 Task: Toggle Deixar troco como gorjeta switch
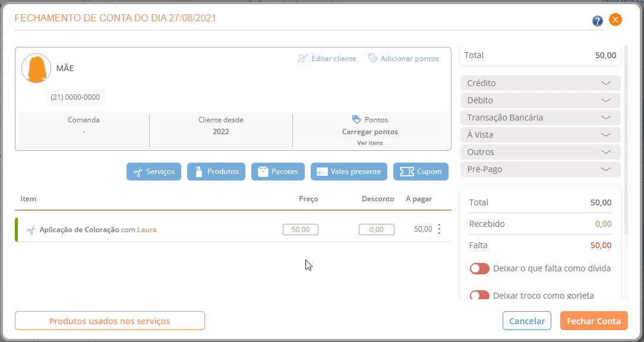click(x=479, y=295)
